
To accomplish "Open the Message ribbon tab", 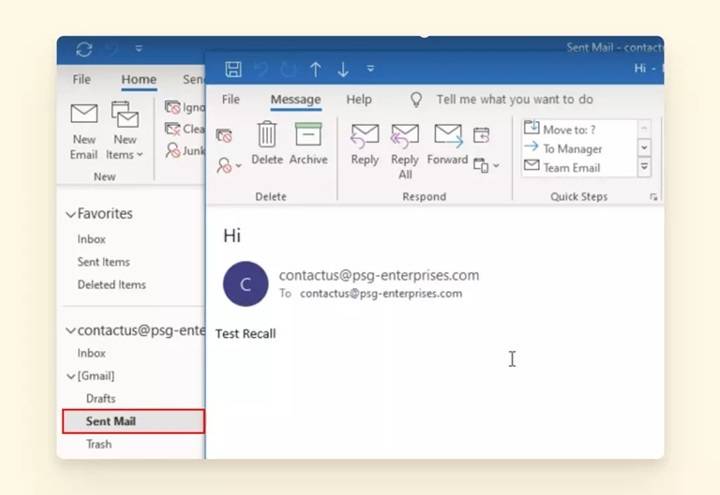I will coord(296,100).
